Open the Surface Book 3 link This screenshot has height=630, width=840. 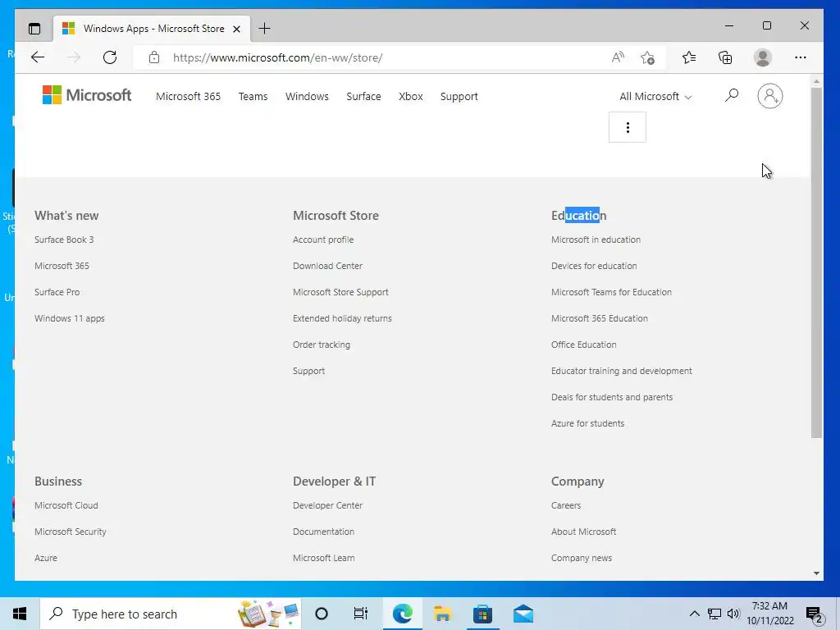click(64, 240)
